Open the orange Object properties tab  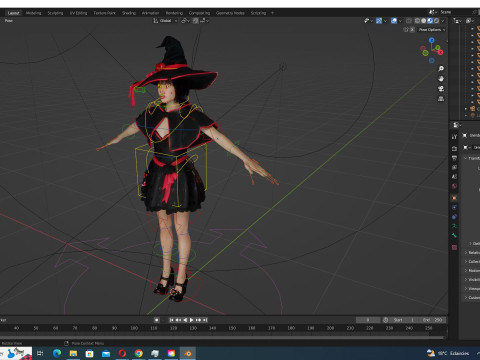point(454,198)
